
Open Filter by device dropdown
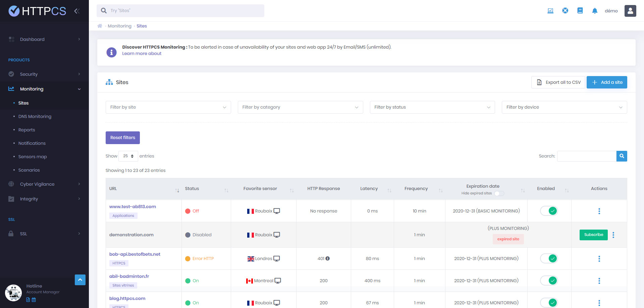coord(564,107)
